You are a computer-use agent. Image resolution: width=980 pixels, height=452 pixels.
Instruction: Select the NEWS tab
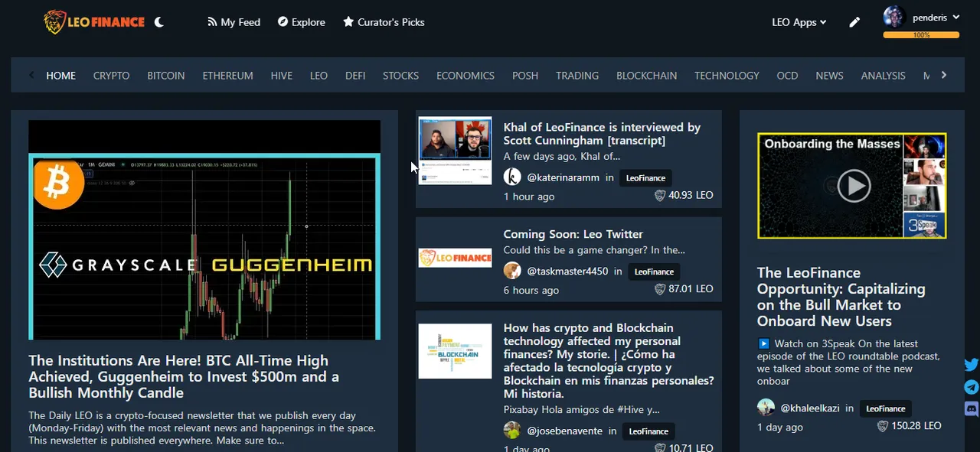click(829, 76)
